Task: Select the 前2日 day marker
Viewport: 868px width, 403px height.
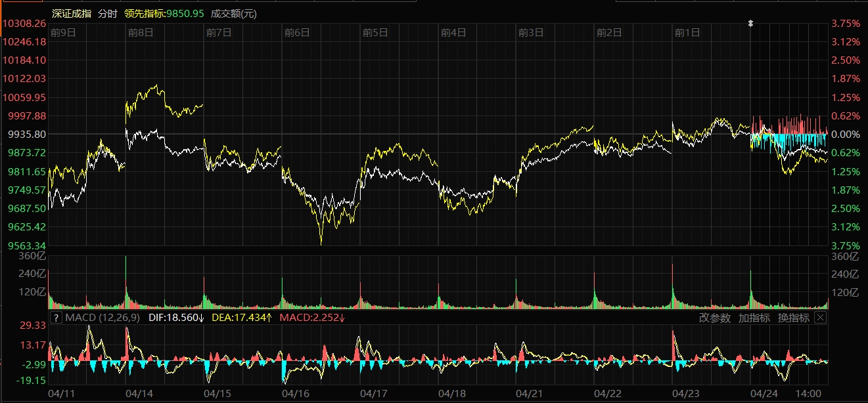Action: (x=609, y=32)
